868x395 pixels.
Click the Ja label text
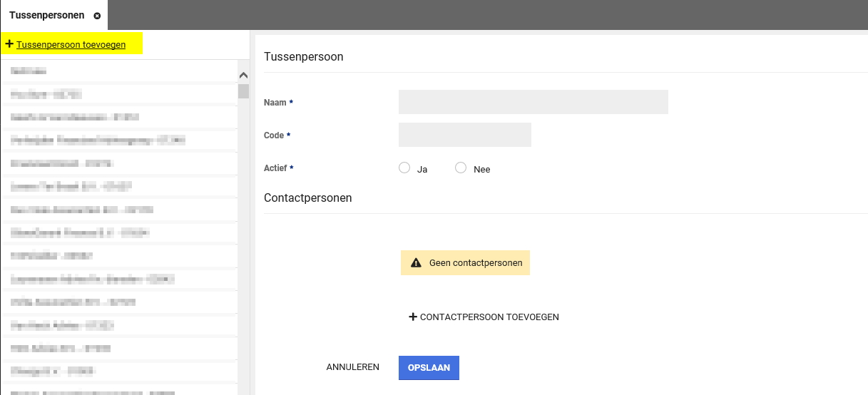[422, 170]
